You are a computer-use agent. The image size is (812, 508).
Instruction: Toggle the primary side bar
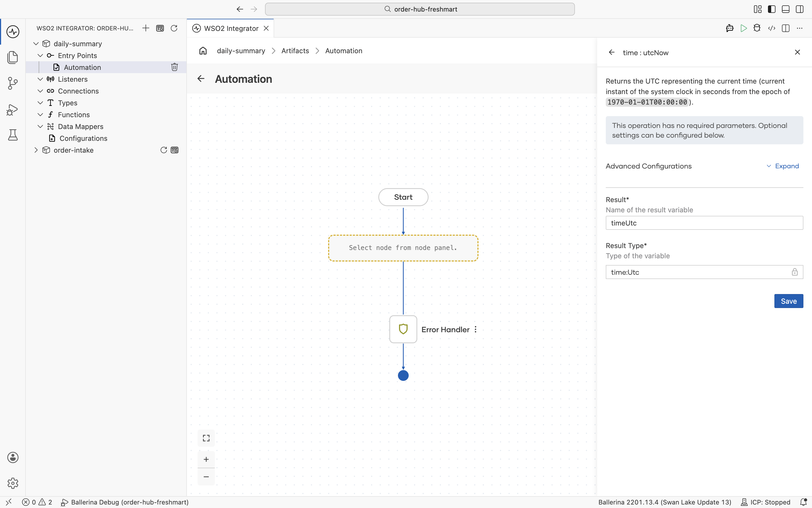pyautogui.click(x=772, y=9)
